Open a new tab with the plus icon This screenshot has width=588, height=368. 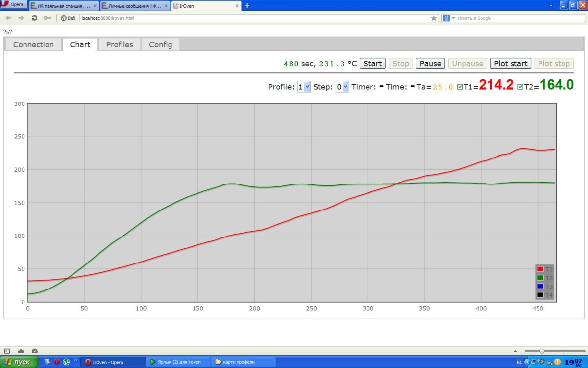247,6
